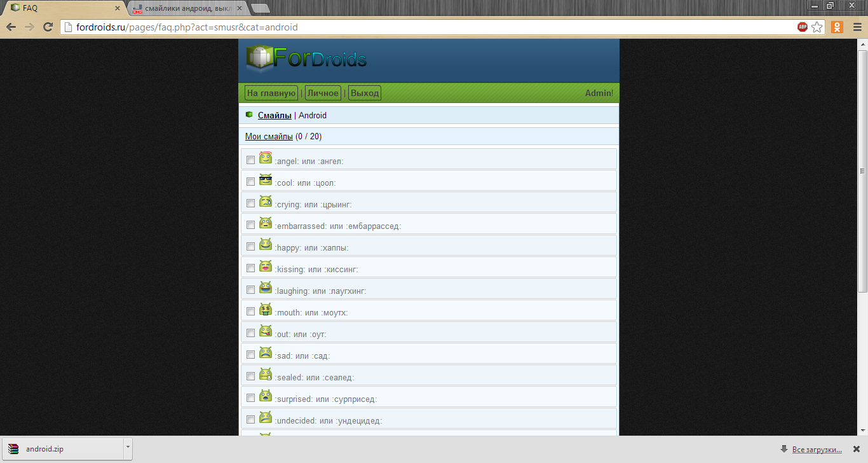Open a new browser tab
Screen dimensions: 868x463
[260, 8]
